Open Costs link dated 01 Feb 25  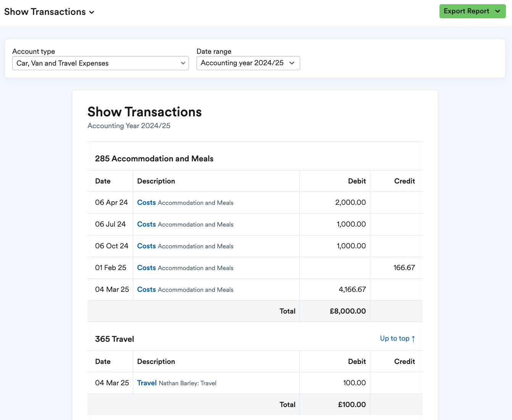tap(147, 268)
